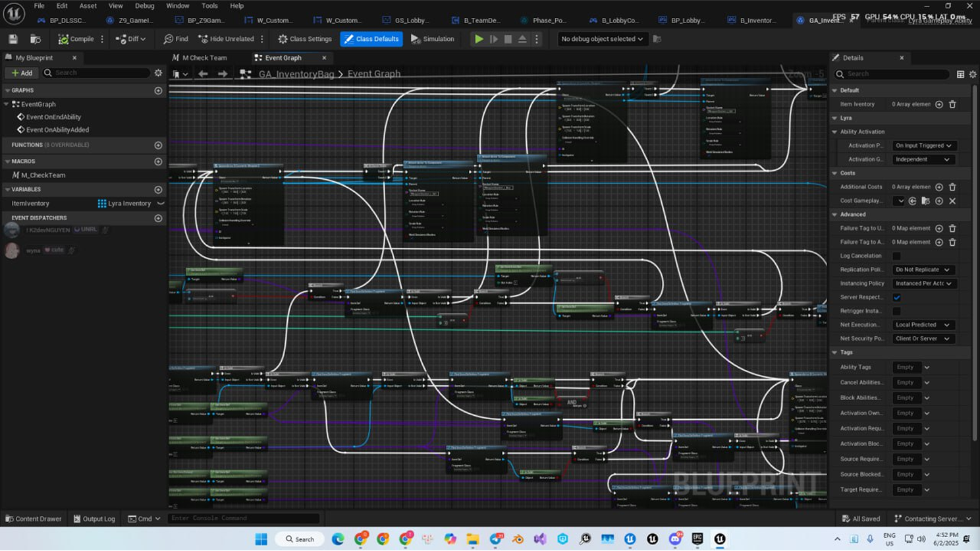Viewport: 980px width, 551px height.
Task: Click the Find toolbar button
Action: click(176, 39)
